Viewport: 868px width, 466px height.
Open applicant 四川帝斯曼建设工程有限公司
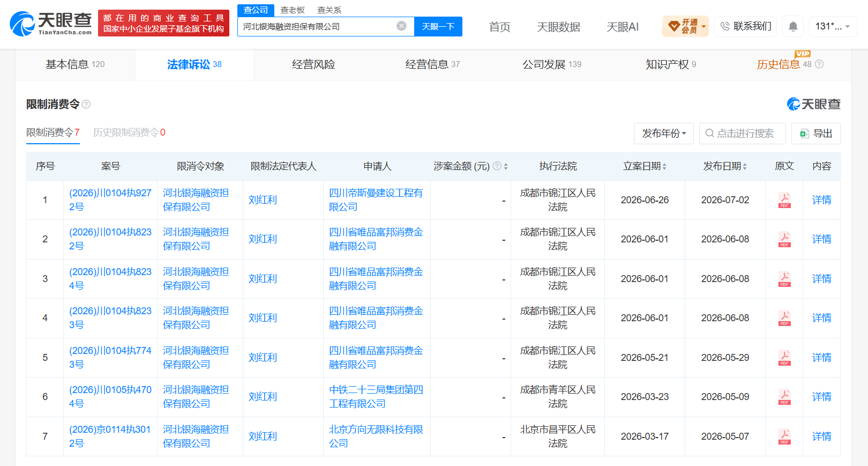tap(376, 200)
